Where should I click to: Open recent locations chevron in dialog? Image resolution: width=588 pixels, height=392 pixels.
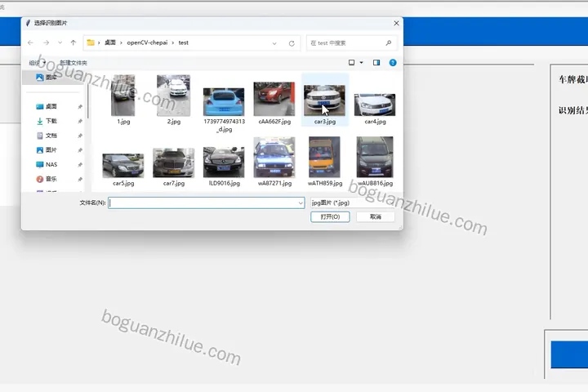point(60,42)
